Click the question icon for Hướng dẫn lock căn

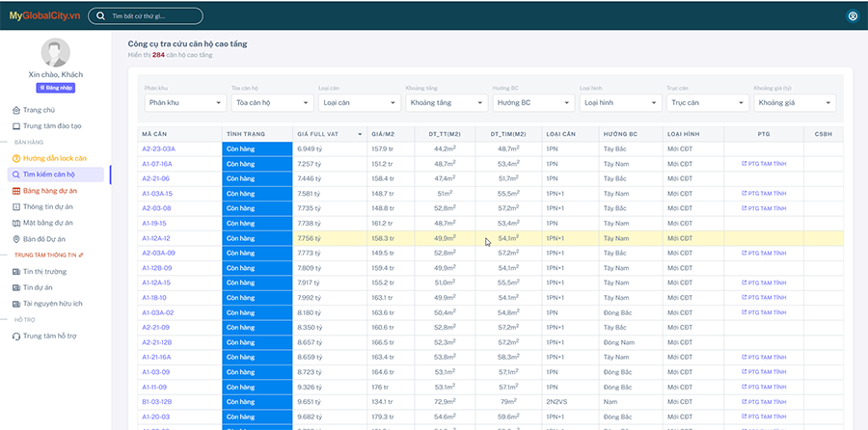tap(15, 158)
